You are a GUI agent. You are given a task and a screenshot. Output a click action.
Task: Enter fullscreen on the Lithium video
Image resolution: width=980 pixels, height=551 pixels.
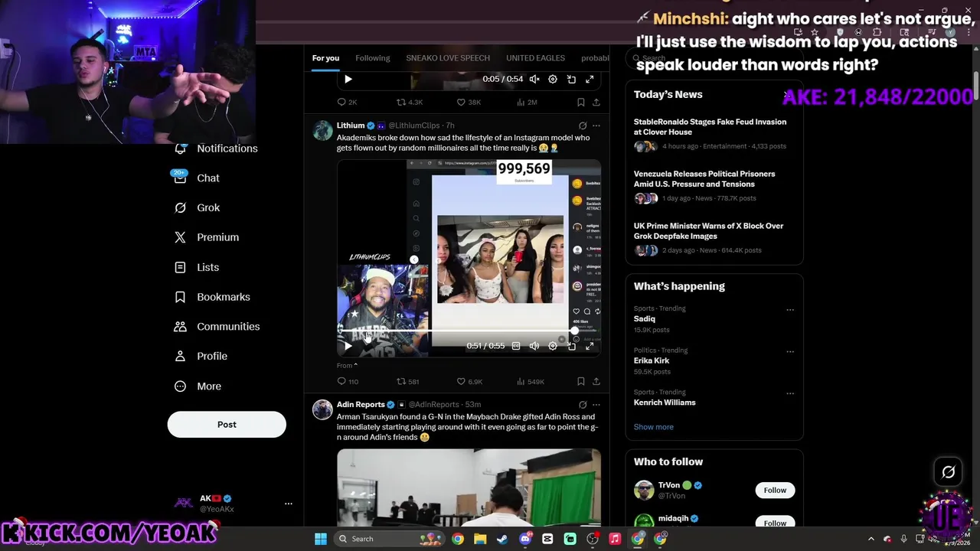[590, 346]
